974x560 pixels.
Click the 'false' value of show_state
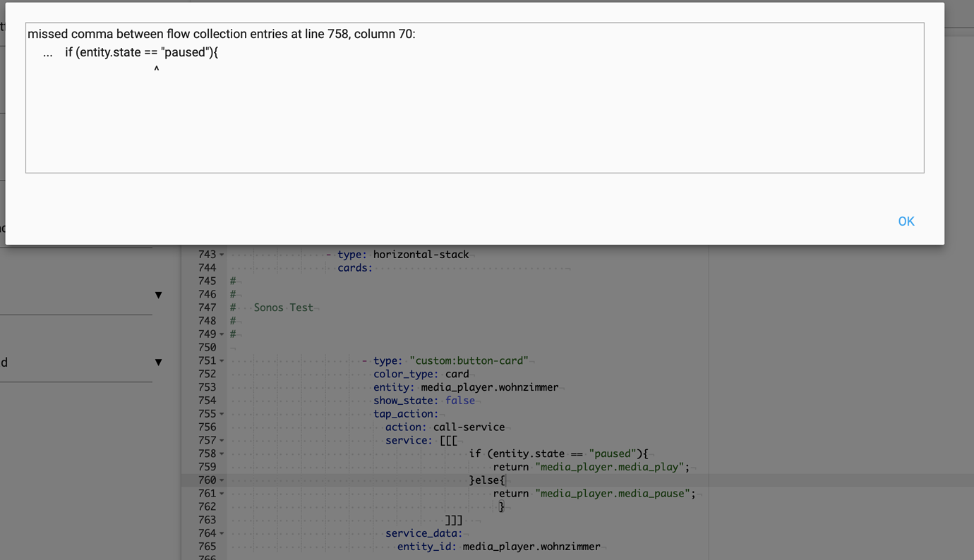coord(459,401)
